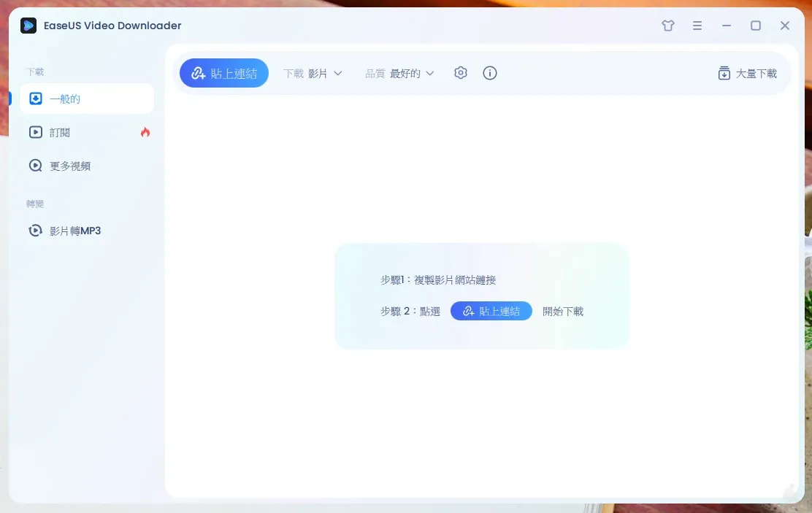Click the step text 步驟1：複製影片網站鏈接
This screenshot has width=812, height=513.
pos(438,280)
